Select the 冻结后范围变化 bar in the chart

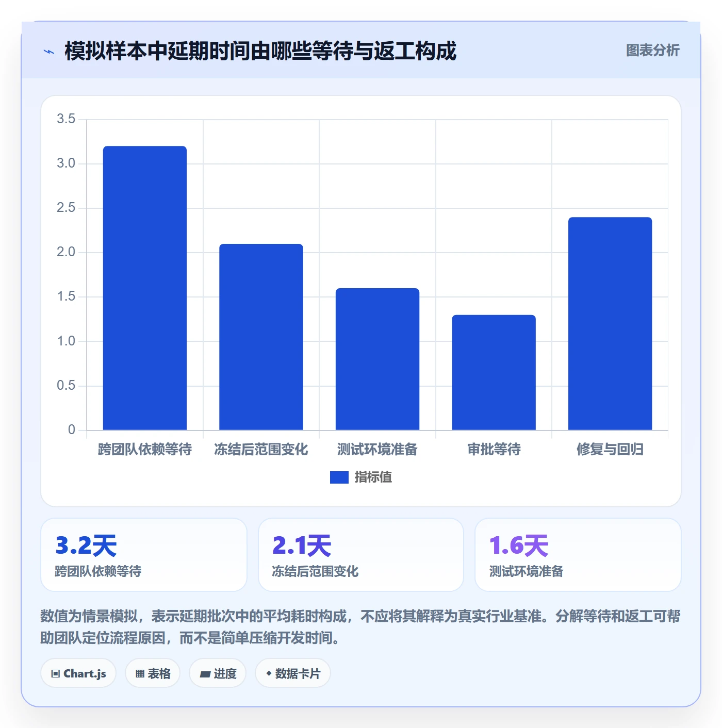(x=261, y=337)
